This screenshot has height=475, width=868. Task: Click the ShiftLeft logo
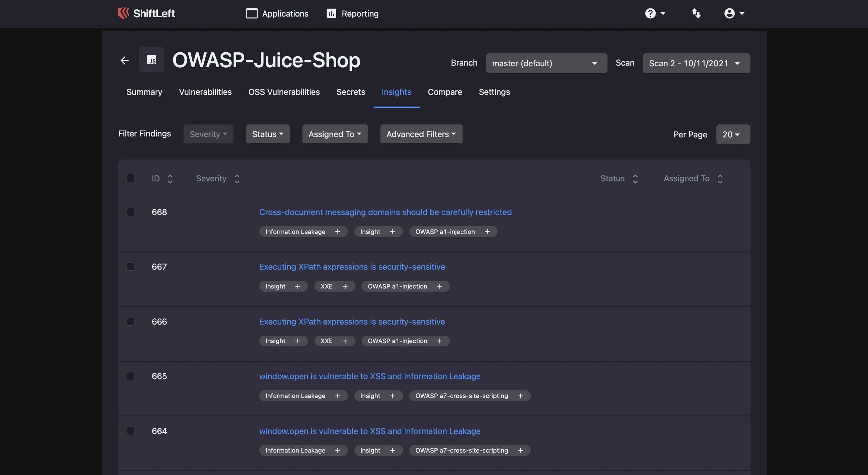(x=146, y=13)
